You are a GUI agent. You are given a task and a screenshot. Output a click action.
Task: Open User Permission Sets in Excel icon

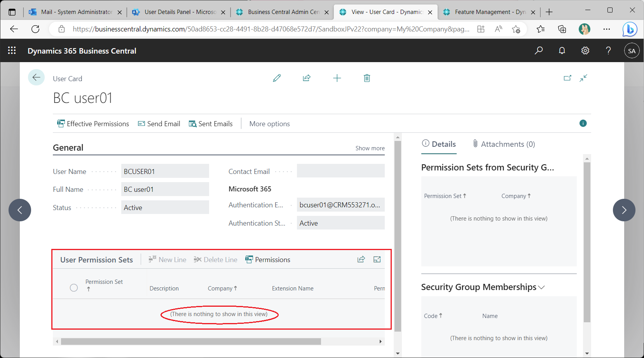(377, 259)
